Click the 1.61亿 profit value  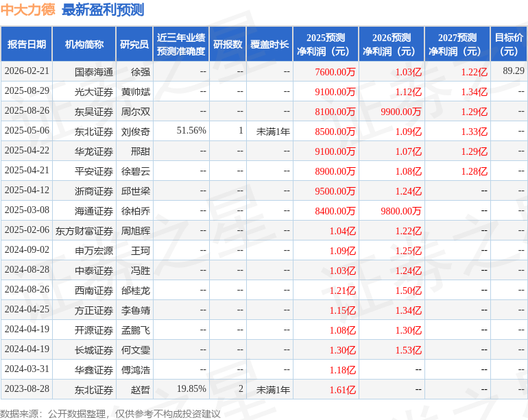tap(342, 389)
